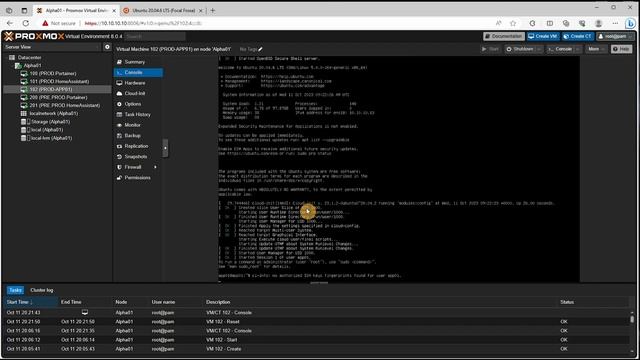Expand the Firewall submenu arrow
The width and height of the screenshot is (640, 360).
tap(156, 167)
